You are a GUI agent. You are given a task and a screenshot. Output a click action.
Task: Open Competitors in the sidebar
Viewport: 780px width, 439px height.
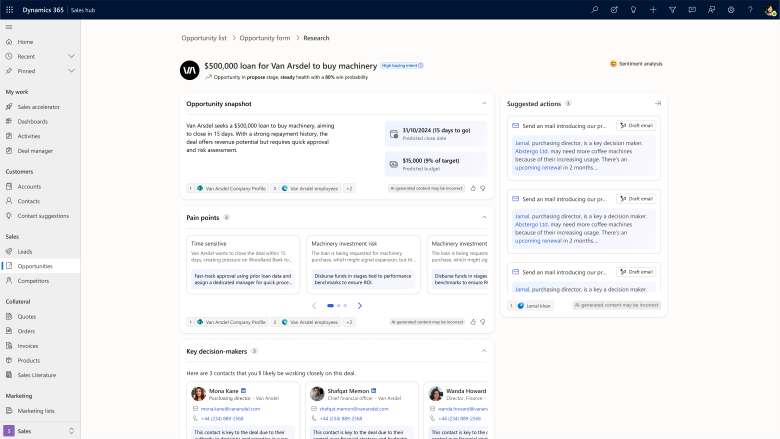33,281
